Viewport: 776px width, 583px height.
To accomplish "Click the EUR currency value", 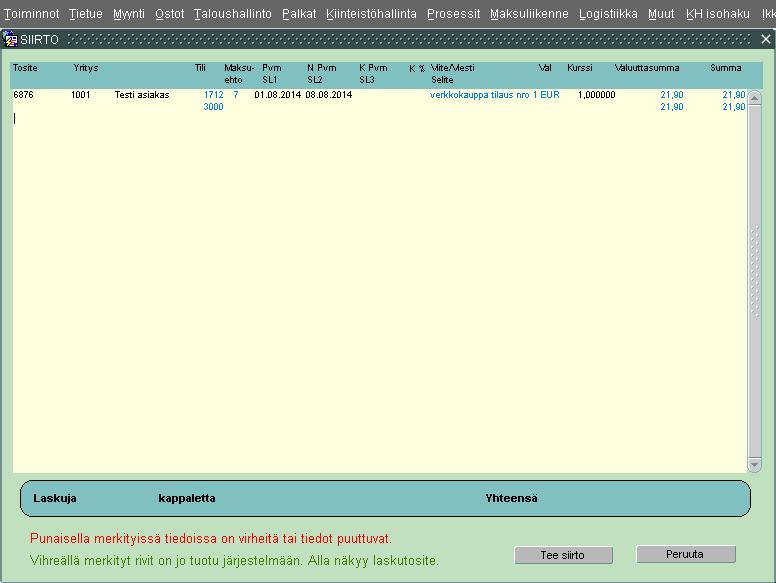I will click(x=550, y=95).
